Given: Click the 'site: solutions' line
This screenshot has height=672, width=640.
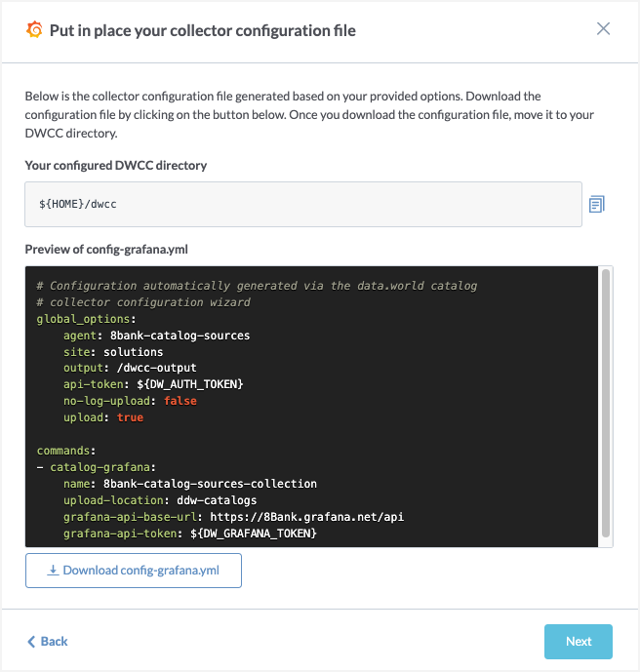Looking at the screenshot, I should [113, 352].
